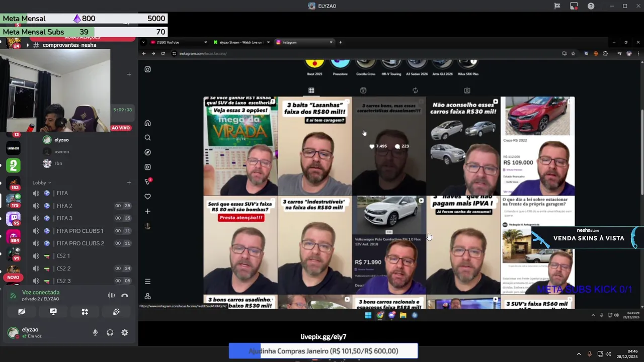This screenshot has width=644, height=362.
Task: Open the Mega da Virada reel
Action: click(x=240, y=146)
